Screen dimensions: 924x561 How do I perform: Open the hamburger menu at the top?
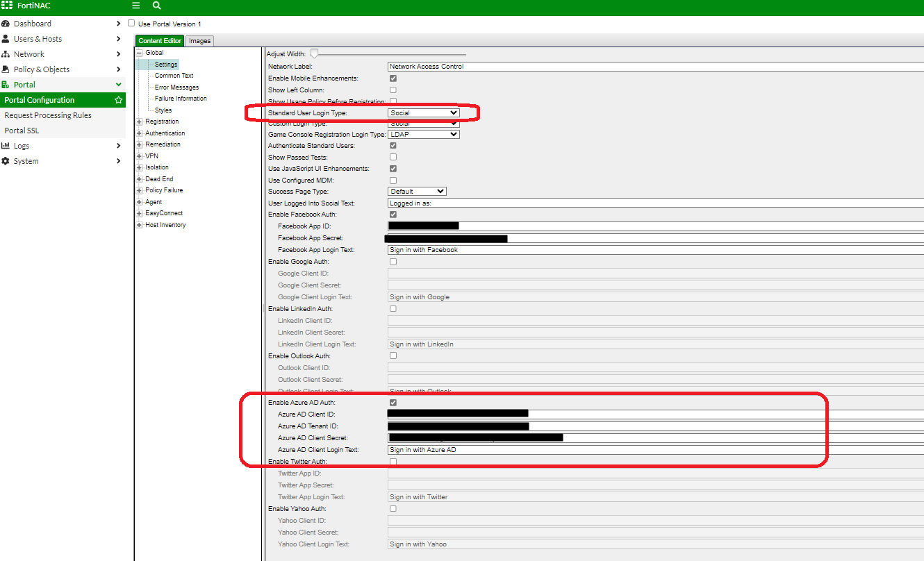coord(135,6)
